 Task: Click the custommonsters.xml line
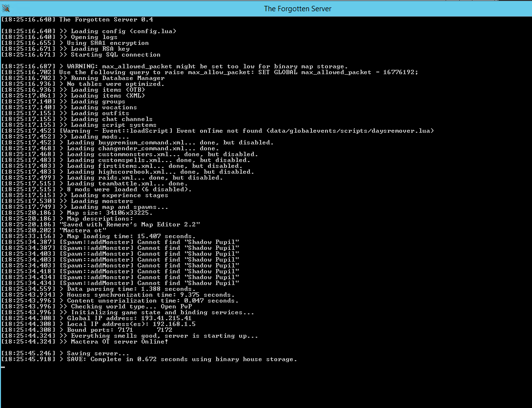[x=130, y=154]
